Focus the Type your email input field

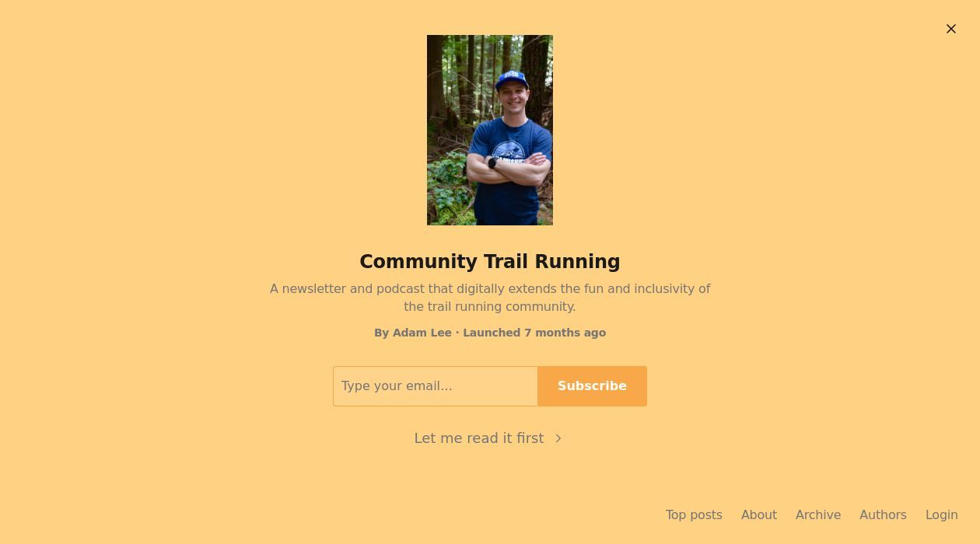(x=436, y=386)
